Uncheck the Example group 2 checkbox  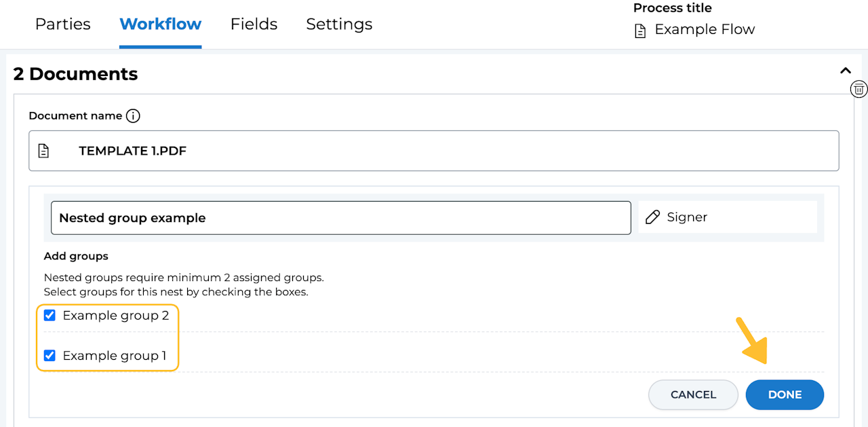click(50, 316)
